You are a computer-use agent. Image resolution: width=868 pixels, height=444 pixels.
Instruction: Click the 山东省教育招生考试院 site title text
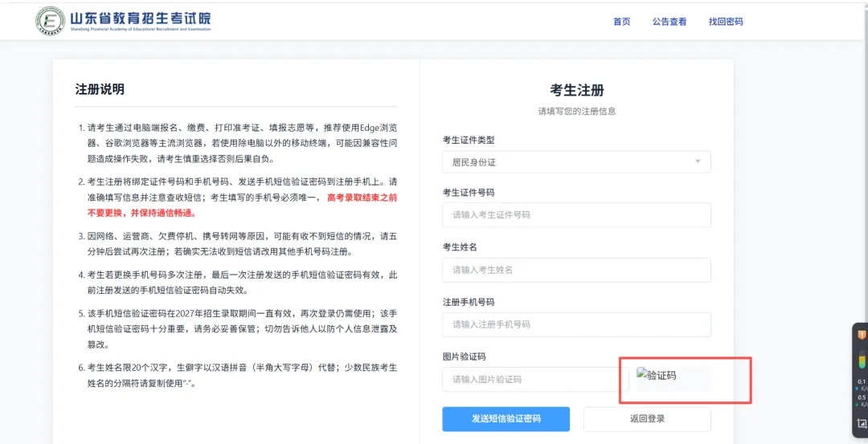coord(140,18)
